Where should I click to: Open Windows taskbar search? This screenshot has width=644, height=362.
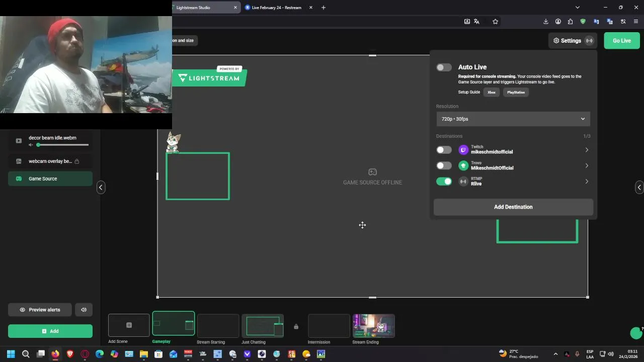[26, 354]
